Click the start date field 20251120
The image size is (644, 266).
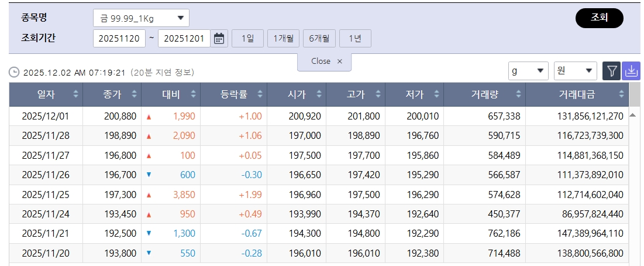pyautogui.click(x=119, y=39)
